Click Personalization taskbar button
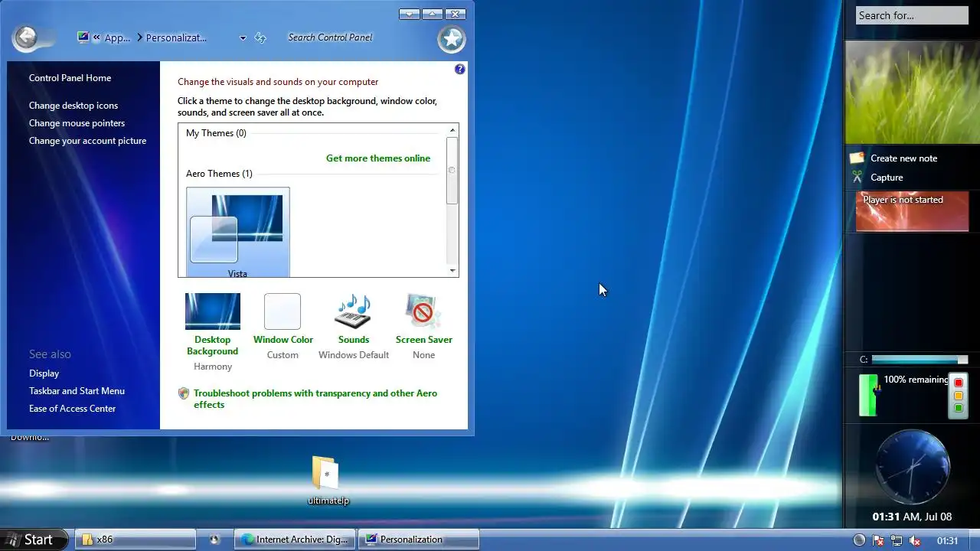This screenshot has height=551, width=980. pos(419,540)
